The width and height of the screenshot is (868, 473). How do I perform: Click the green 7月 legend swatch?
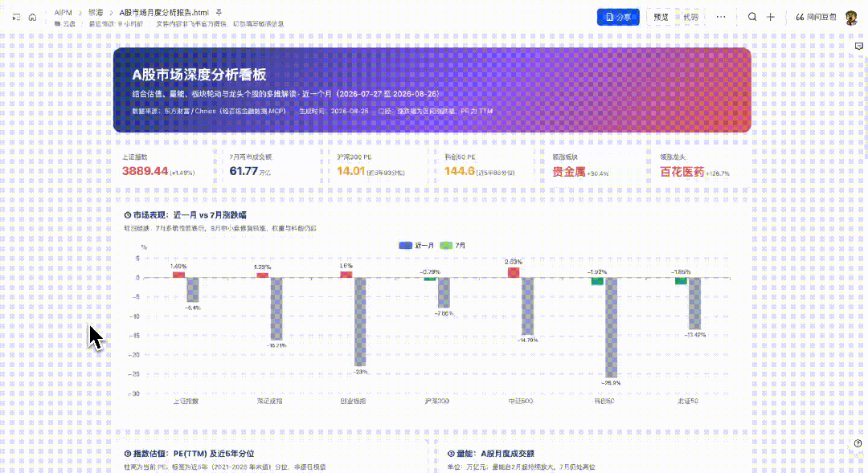[446, 245]
